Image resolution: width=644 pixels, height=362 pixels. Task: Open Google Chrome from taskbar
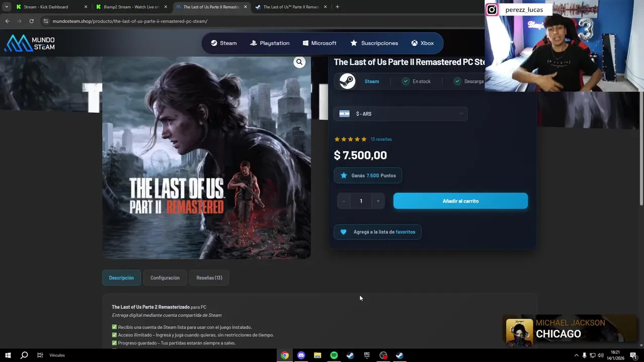coord(285,355)
